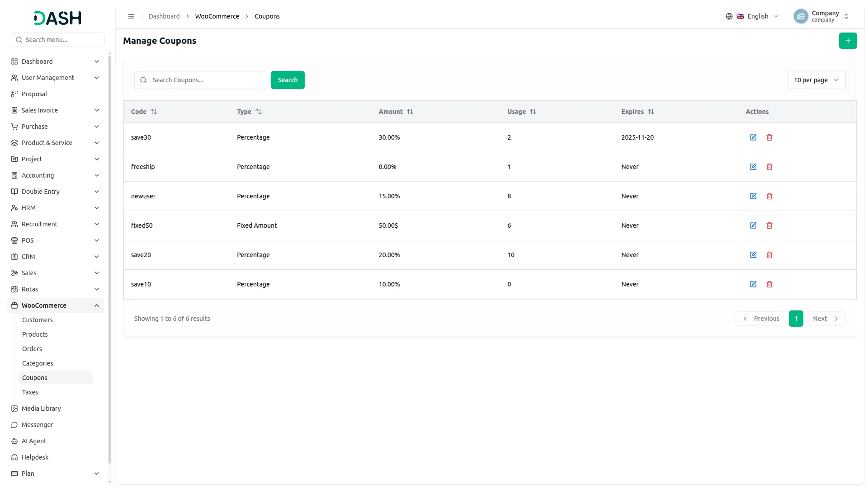Image resolution: width=868 pixels, height=488 pixels.
Task: Click the company avatar image
Action: point(801,16)
